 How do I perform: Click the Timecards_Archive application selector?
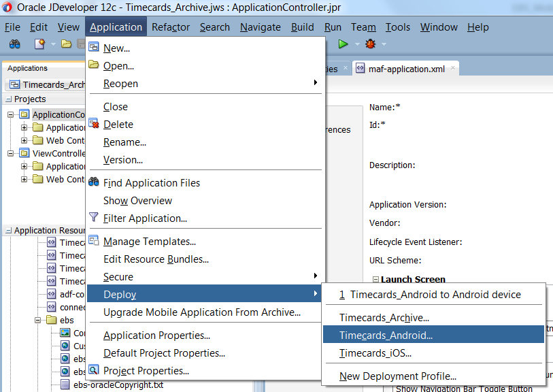pyautogui.click(x=46, y=84)
